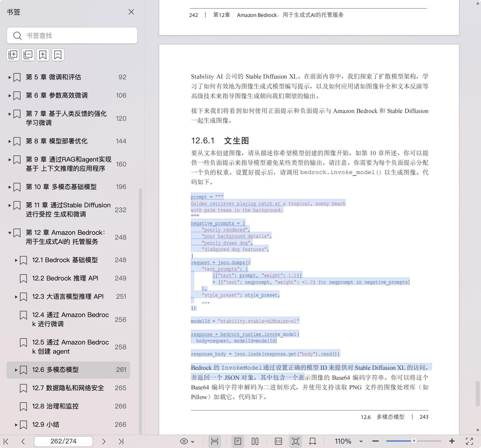This screenshot has height=448, width=481.
Task: Click the magnifier icon in bookmark search
Action: tap(17, 35)
